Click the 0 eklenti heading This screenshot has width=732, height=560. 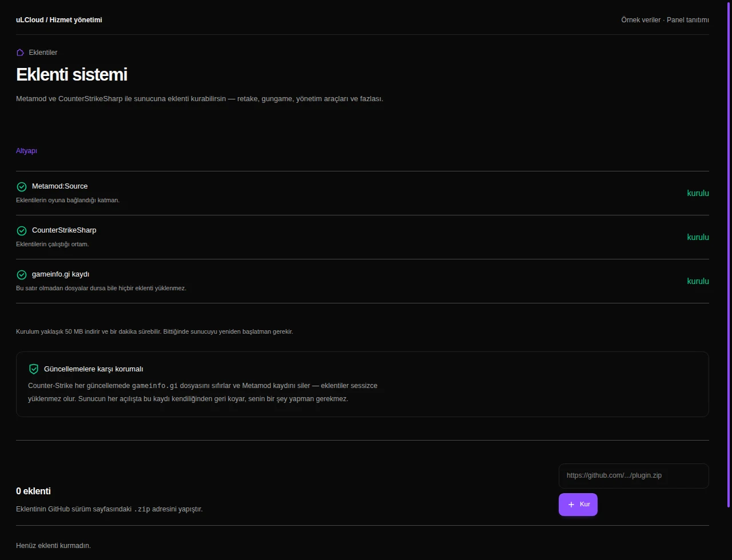[x=33, y=491]
